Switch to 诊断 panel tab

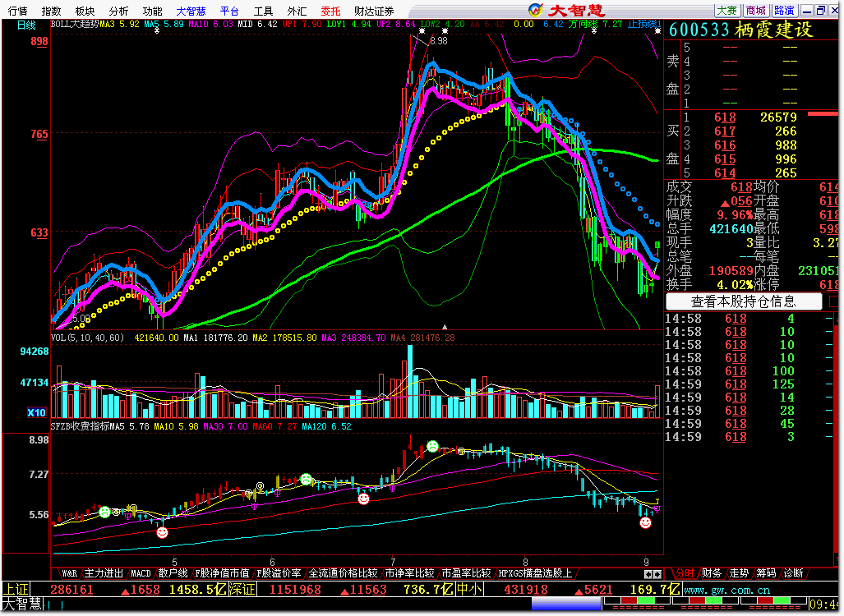click(x=794, y=573)
